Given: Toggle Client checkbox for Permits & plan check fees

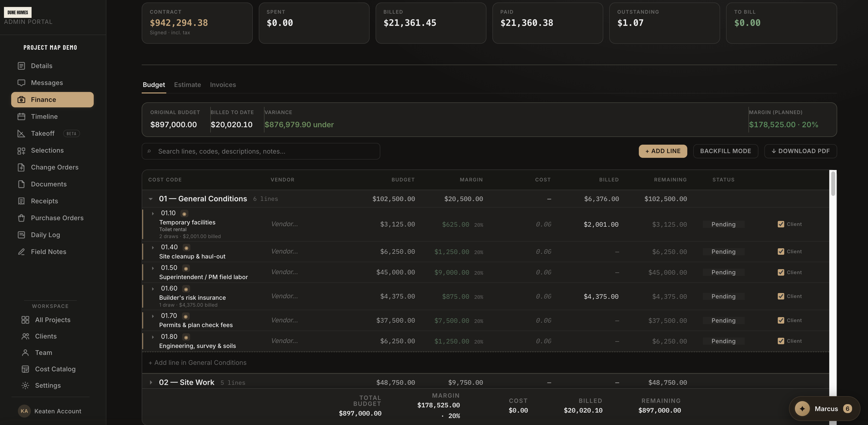Looking at the screenshot, I should (781, 320).
